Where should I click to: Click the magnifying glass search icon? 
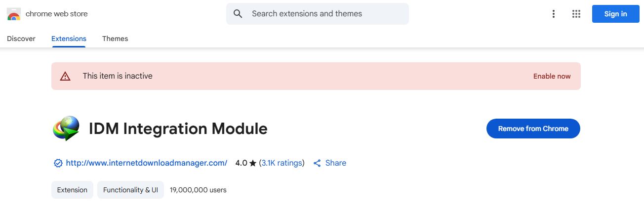point(238,14)
